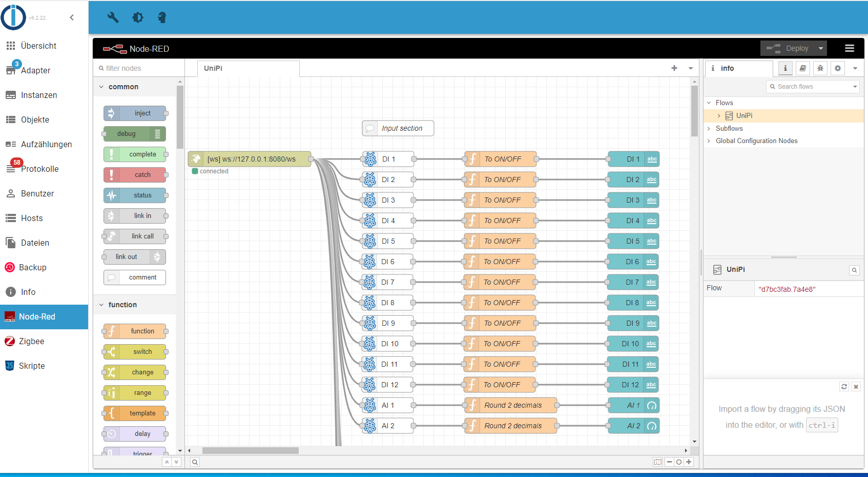Open Übersicht in the sidebar
The height and width of the screenshot is (477, 868).
(x=44, y=46)
